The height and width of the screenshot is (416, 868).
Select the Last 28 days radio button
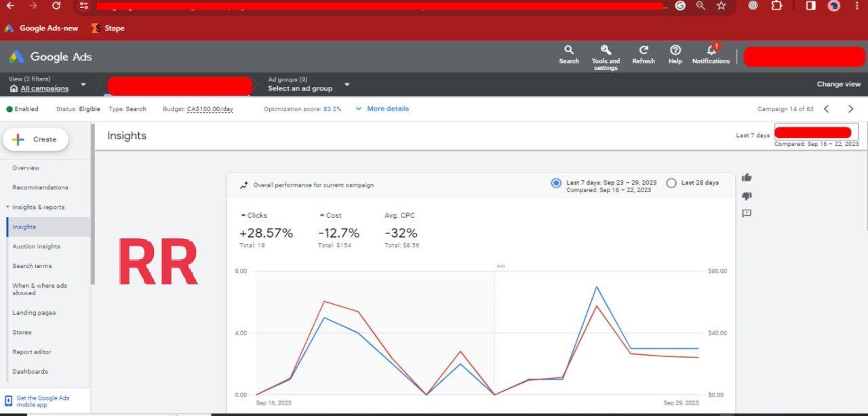pyautogui.click(x=671, y=183)
